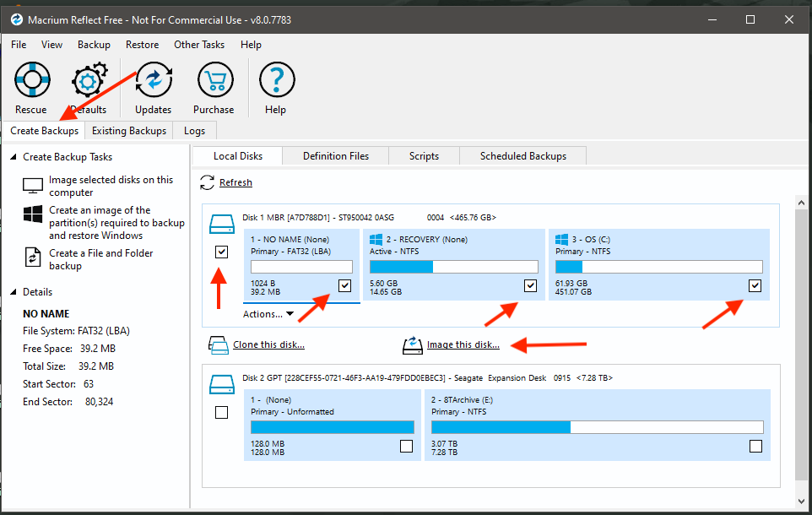Open the Other Tasks menu
Image resolution: width=812 pixels, height=515 pixels.
[x=199, y=45]
